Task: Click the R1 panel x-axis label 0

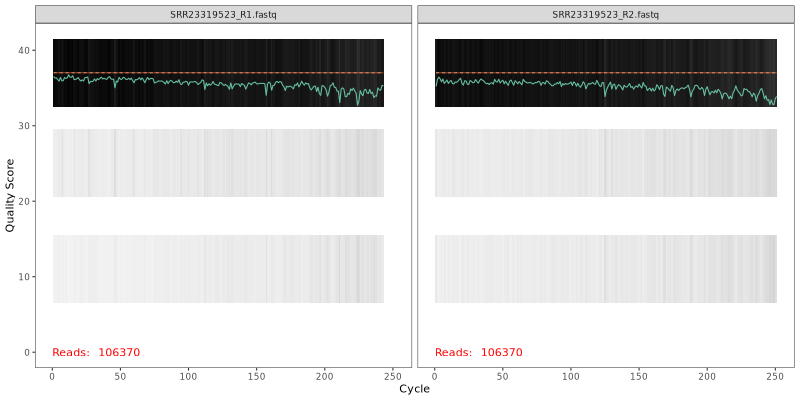Action: pos(52,376)
